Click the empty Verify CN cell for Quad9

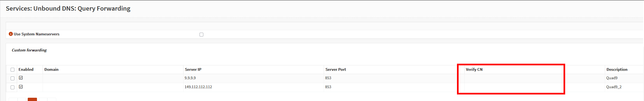(x=534, y=78)
